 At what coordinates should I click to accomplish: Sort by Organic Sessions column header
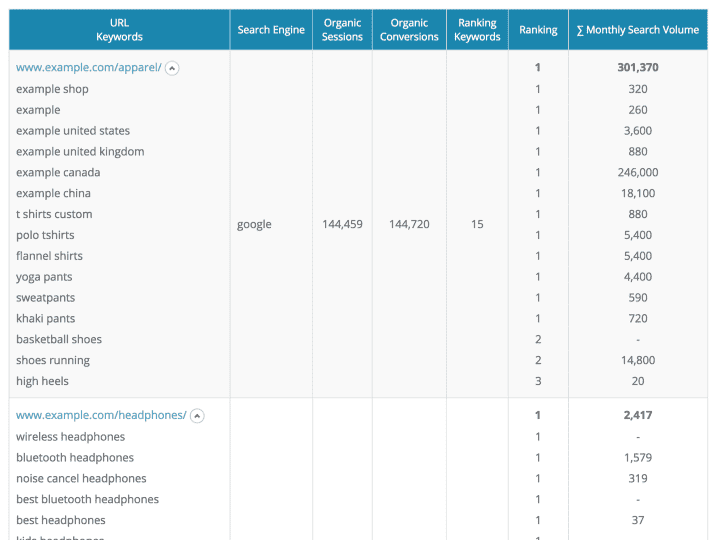coord(342,30)
